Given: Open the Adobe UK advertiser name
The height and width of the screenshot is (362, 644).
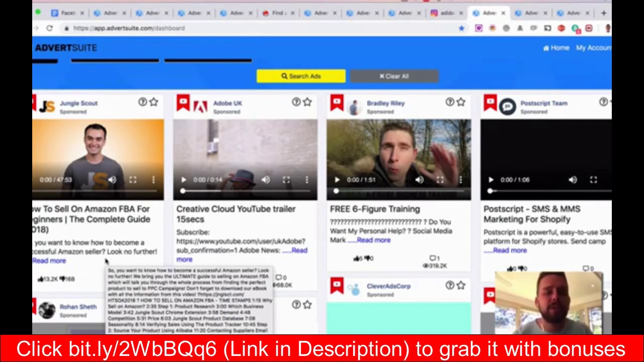Looking at the screenshot, I should tap(227, 103).
